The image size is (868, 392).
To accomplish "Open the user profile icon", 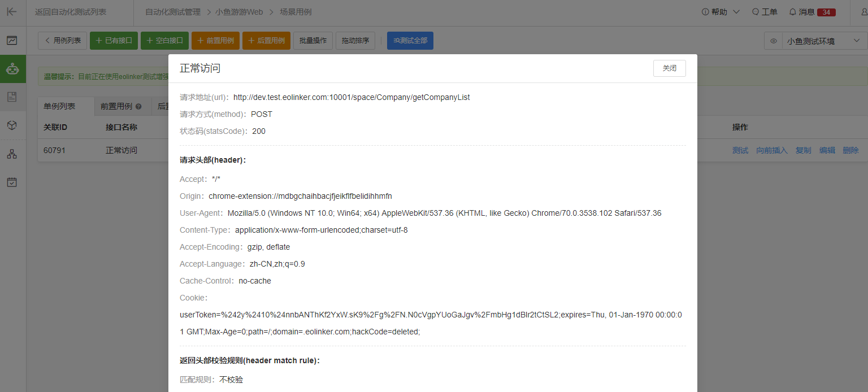I will tap(863, 12).
